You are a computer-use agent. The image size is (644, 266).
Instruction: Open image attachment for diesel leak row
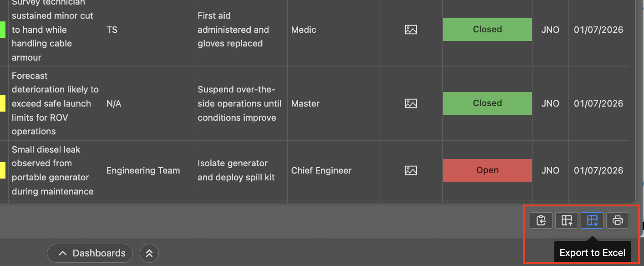pyautogui.click(x=411, y=170)
